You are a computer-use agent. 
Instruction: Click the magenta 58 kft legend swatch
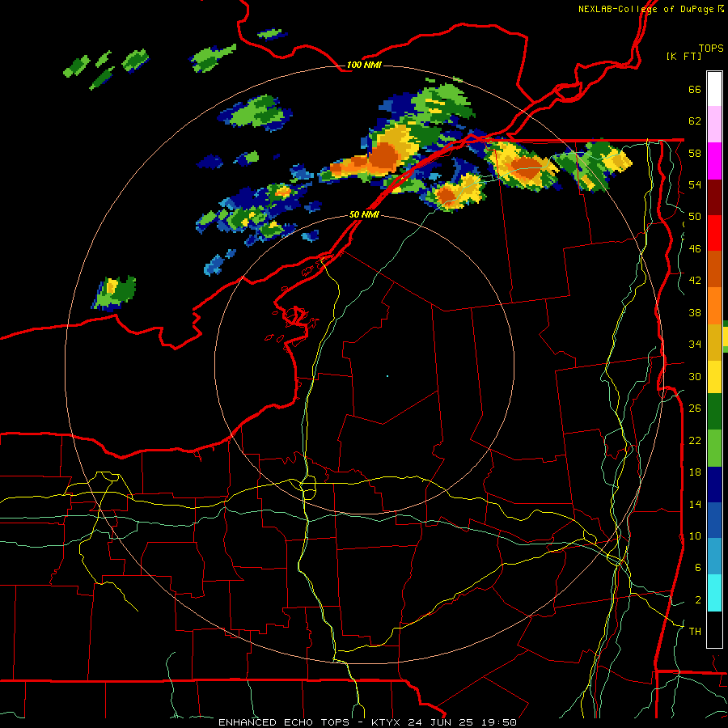tap(714, 161)
